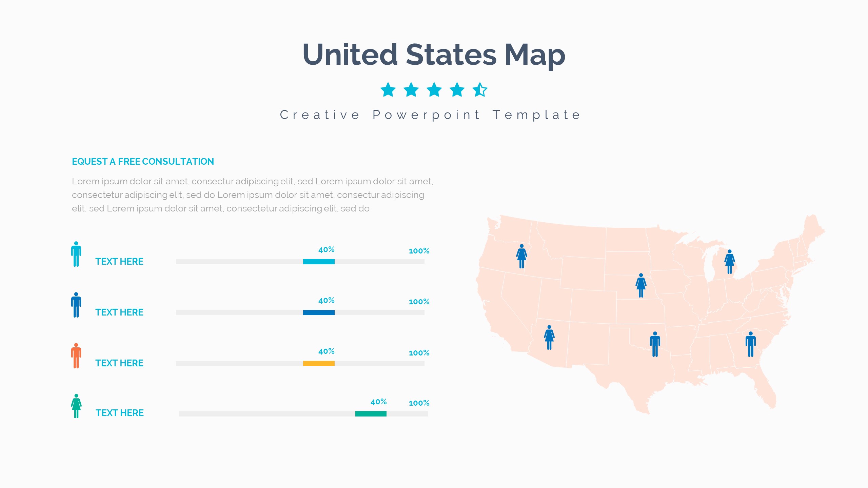Click the cyan progress bar segment
868x488 pixels.
(x=319, y=262)
